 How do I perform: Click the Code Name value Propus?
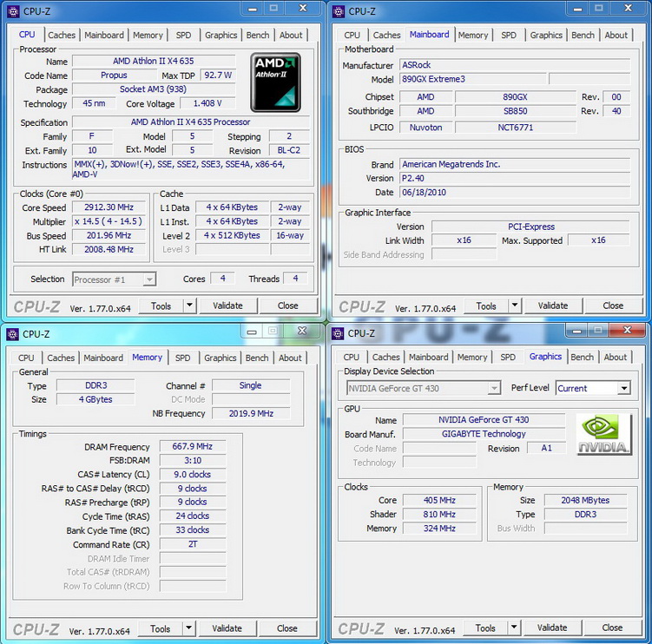[114, 76]
